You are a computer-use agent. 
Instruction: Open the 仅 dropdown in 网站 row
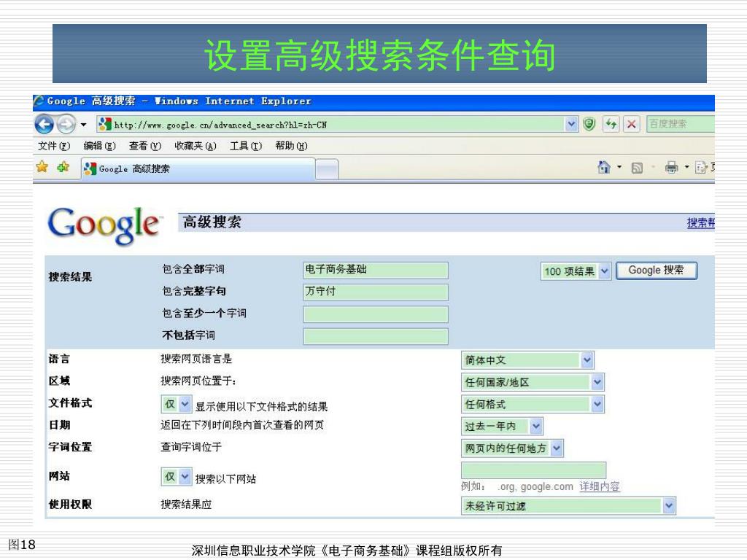(177, 477)
